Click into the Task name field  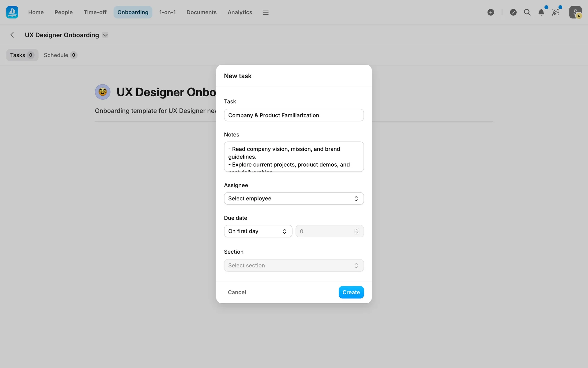tap(294, 115)
